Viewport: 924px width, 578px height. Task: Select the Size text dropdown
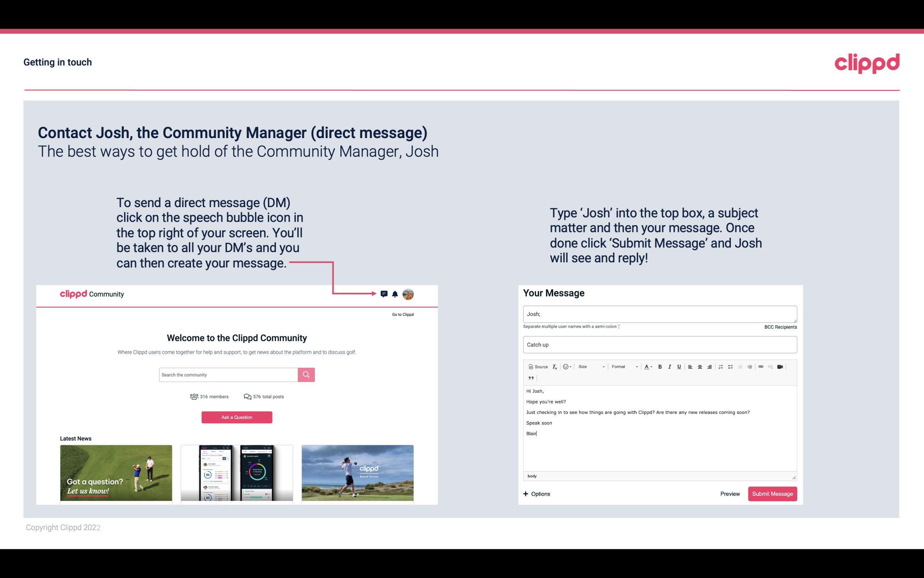click(x=589, y=366)
